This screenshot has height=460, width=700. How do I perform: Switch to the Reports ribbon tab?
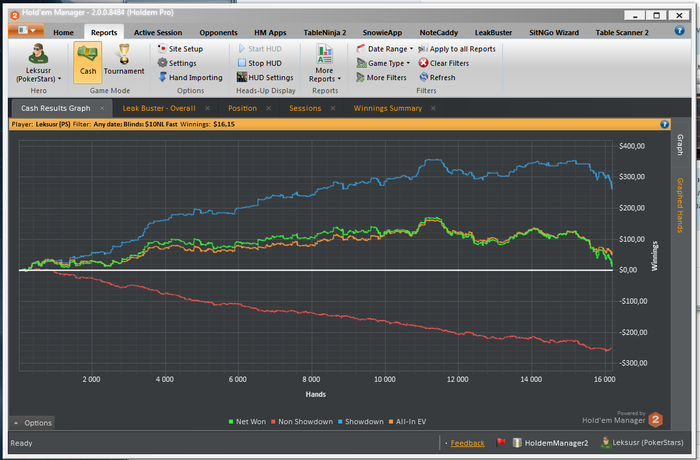[x=104, y=32]
